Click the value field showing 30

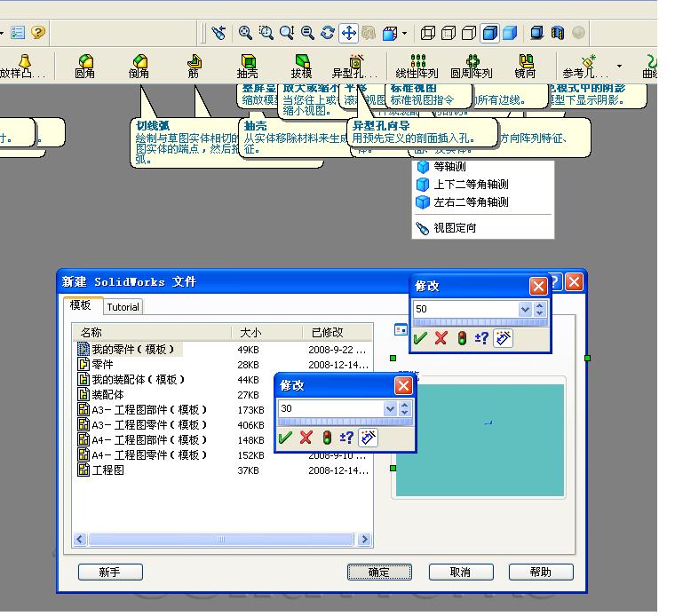tap(330, 408)
